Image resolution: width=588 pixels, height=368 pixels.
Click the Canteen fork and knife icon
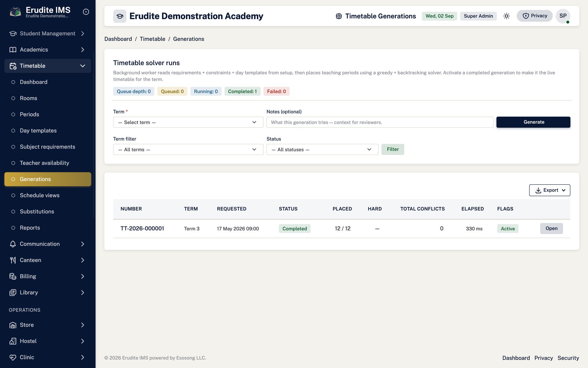pos(13,260)
